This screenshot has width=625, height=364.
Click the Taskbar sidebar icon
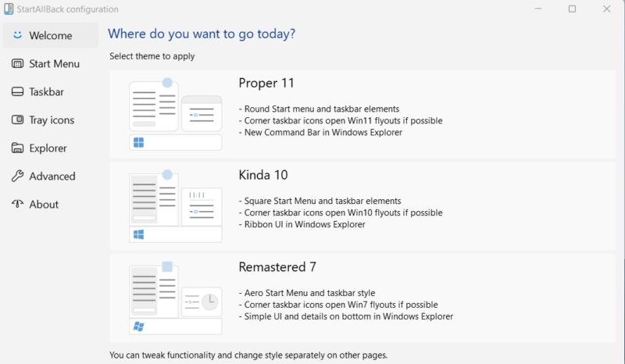pos(17,91)
